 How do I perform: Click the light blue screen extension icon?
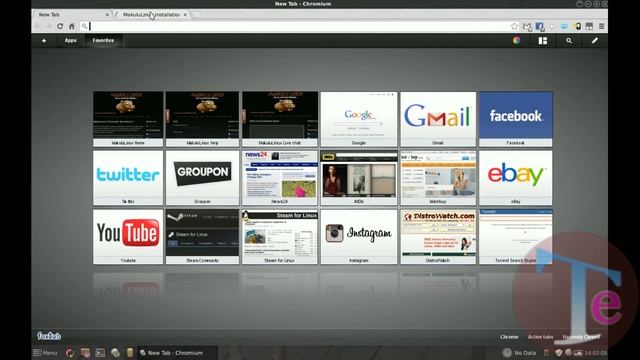[564, 27]
